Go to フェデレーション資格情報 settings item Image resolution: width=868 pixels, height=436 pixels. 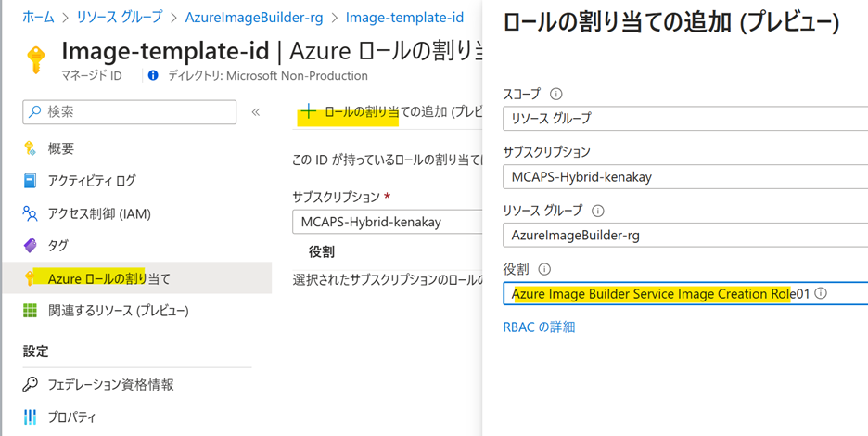(x=110, y=384)
